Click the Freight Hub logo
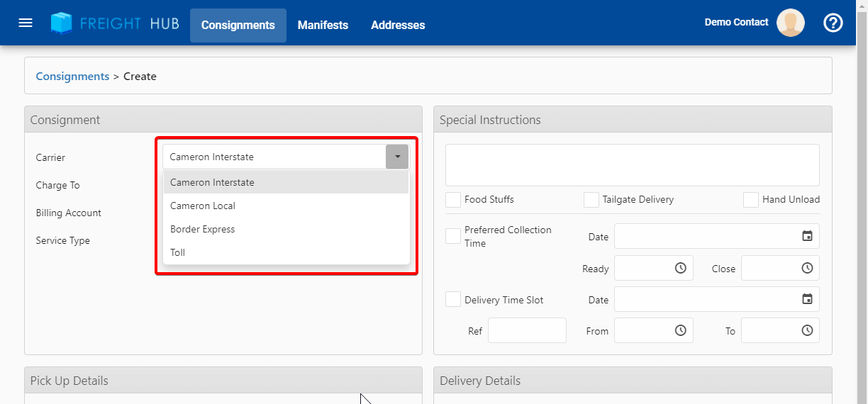This screenshot has width=868, height=404. coord(115,23)
